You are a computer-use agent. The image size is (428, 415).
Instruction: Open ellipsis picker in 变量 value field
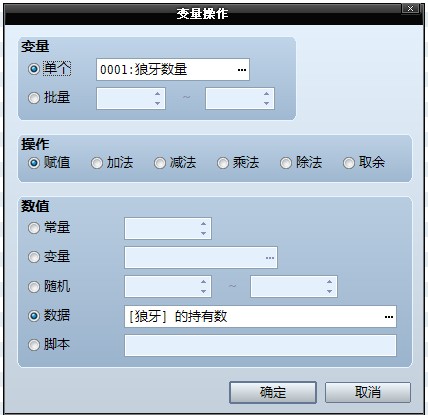coord(270,258)
